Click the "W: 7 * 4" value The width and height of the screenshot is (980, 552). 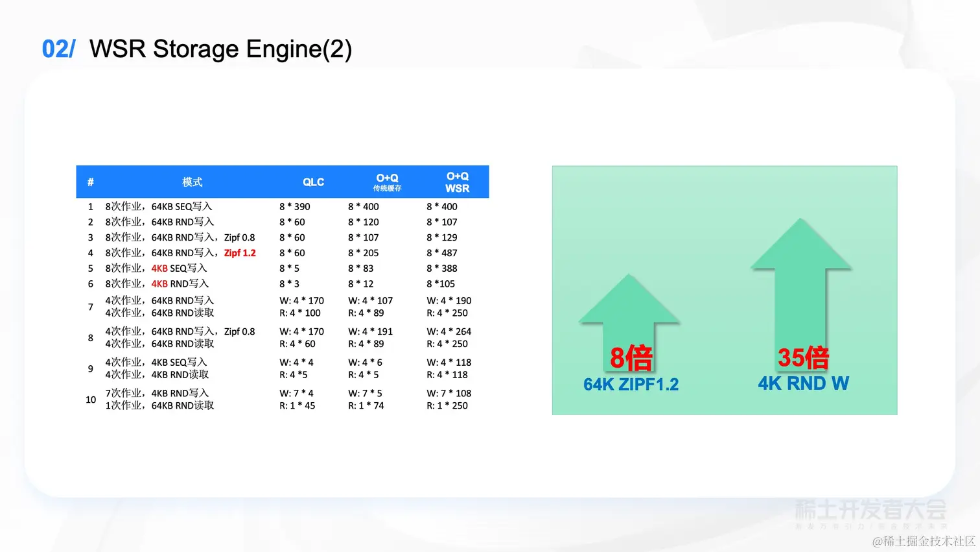(x=297, y=393)
